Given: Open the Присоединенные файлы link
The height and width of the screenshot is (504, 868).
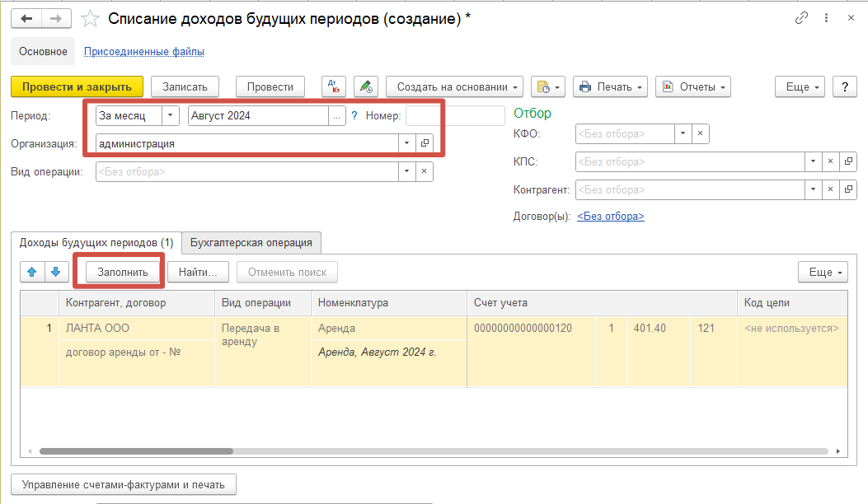Looking at the screenshot, I should tap(144, 51).
